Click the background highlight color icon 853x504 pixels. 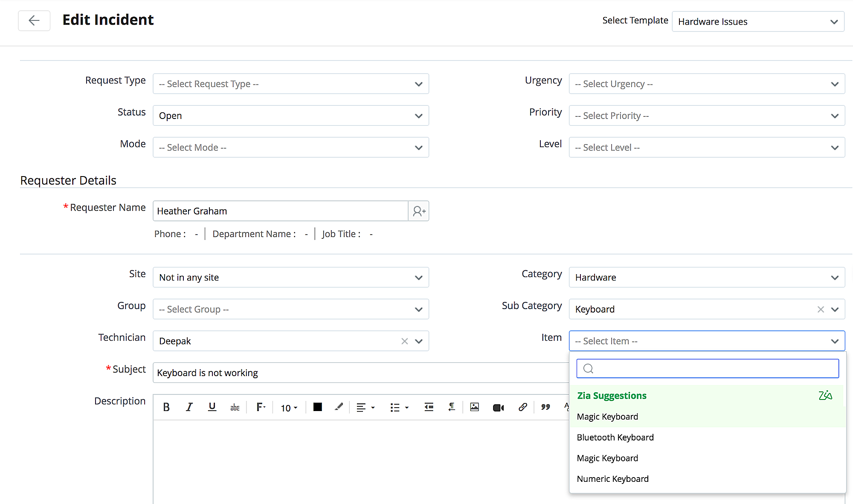pos(339,407)
